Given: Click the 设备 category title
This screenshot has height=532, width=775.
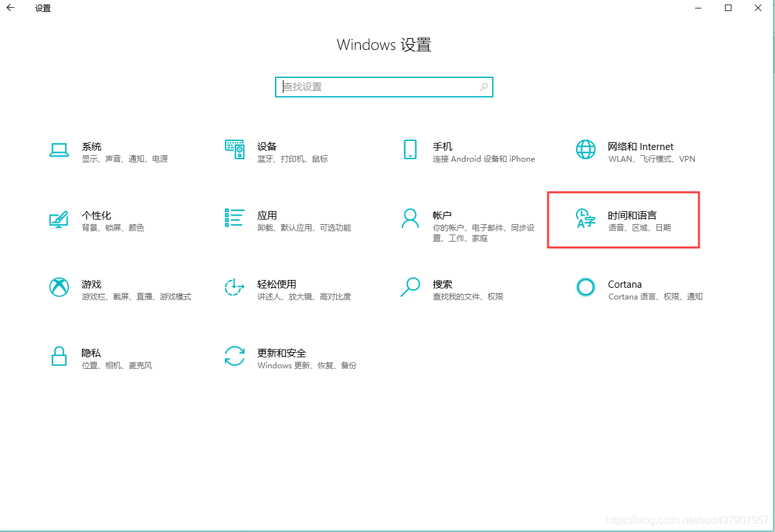Looking at the screenshot, I should [x=267, y=147].
